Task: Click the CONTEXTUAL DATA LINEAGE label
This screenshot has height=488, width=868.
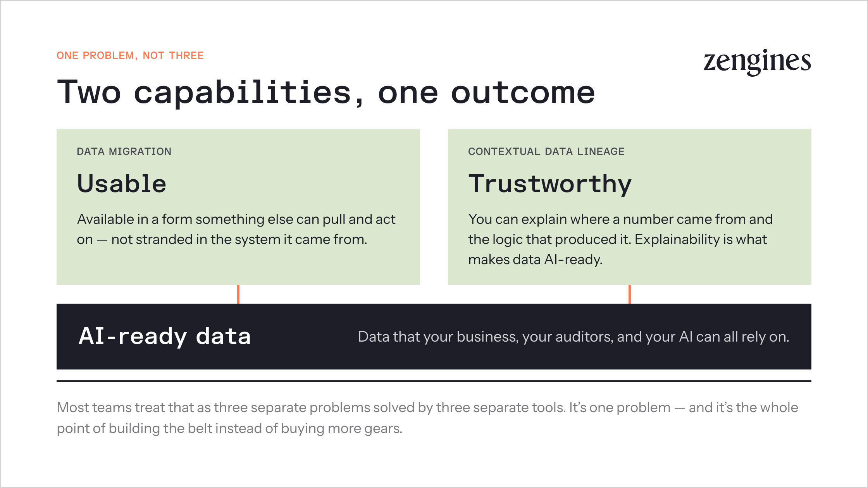Action: [546, 151]
